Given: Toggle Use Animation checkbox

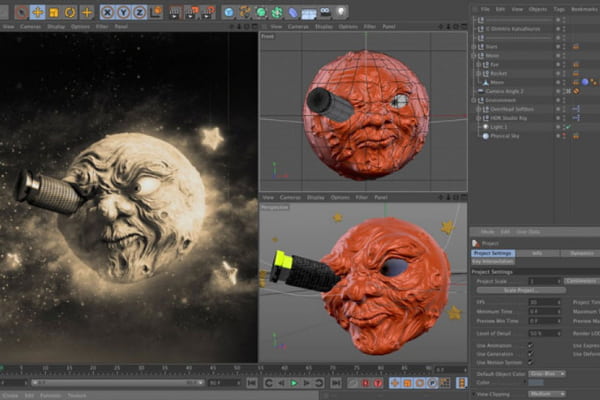Looking at the screenshot, I should pyautogui.click(x=530, y=346).
